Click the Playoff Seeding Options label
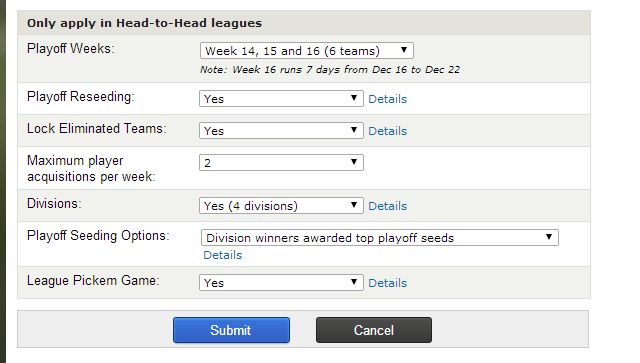 (98, 236)
